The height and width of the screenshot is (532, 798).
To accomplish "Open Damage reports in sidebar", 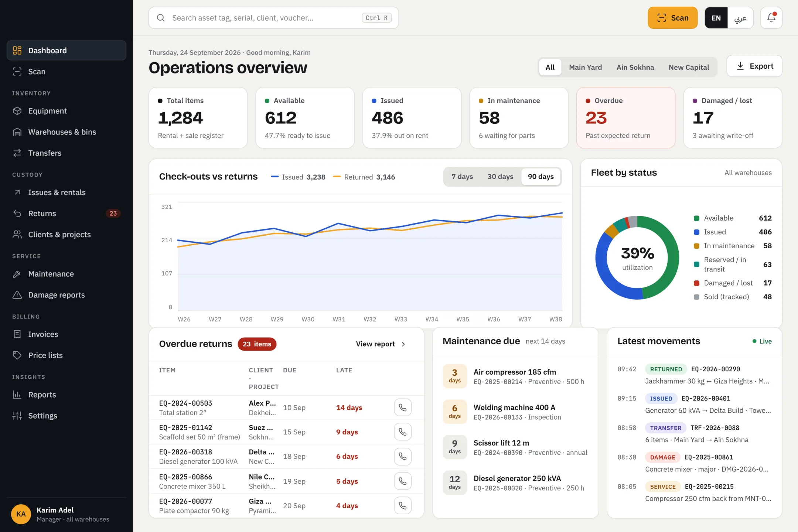I will click(66, 295).
